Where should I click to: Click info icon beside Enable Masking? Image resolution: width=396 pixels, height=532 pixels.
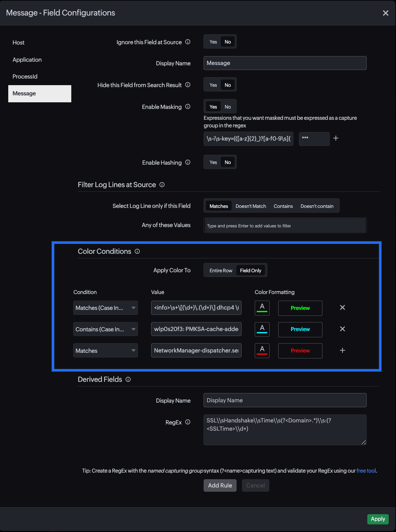tap(188, 107)
